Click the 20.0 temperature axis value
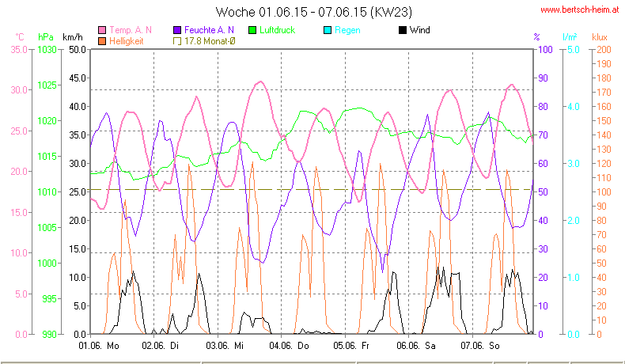 (x=19, y=172)
